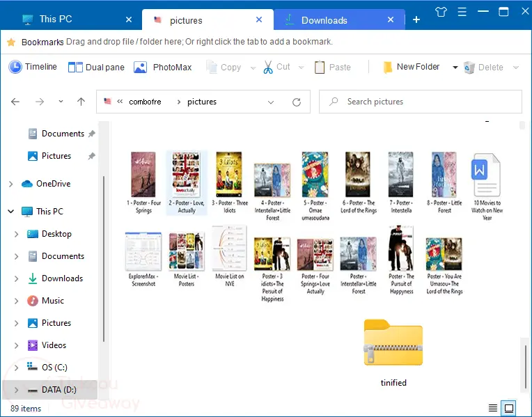532x417 pixels.
Task: Select the 3 - Poster - Three Idiots thumbnail
Action: (x=230, y=182)
